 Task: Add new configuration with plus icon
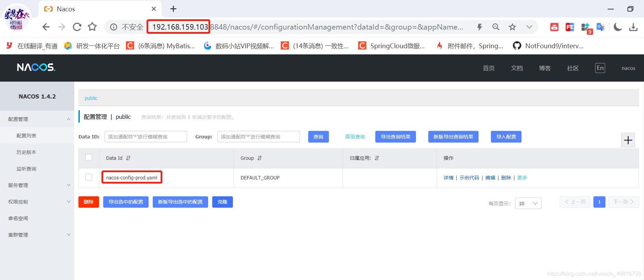pos(628,140)
